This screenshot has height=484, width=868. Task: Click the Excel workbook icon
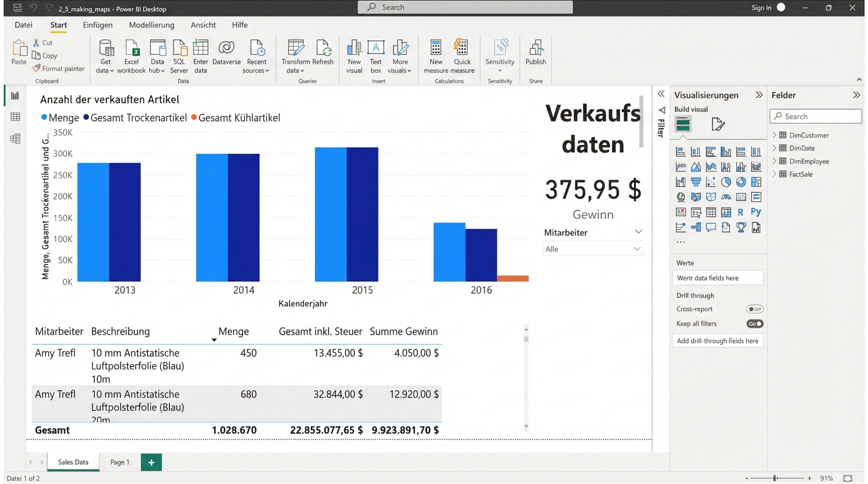(131, 49)
